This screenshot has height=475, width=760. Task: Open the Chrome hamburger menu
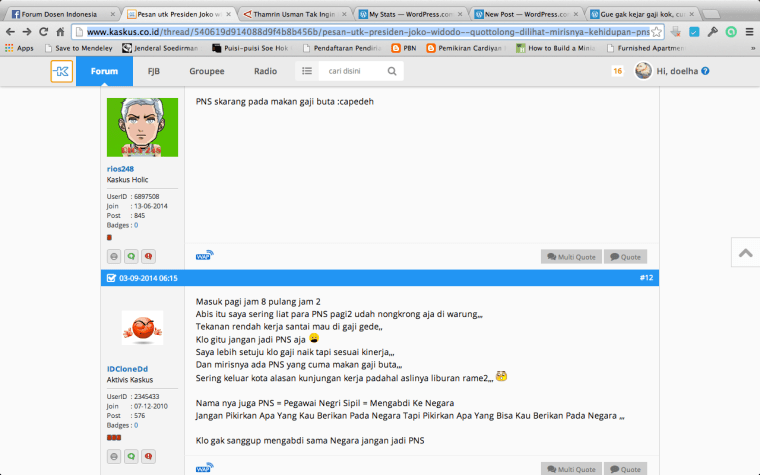(x=749, y=32)
